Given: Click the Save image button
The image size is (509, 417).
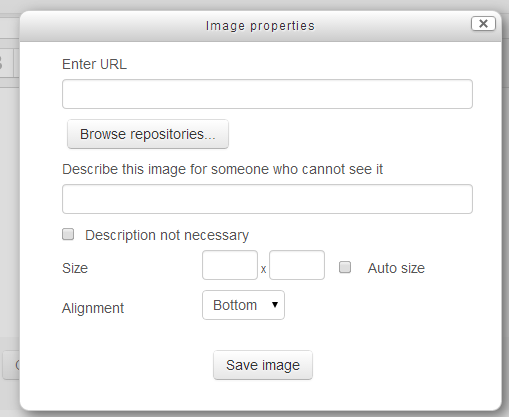Looking at the screenshot, I should pyautogui.click(x=263, y=365).
